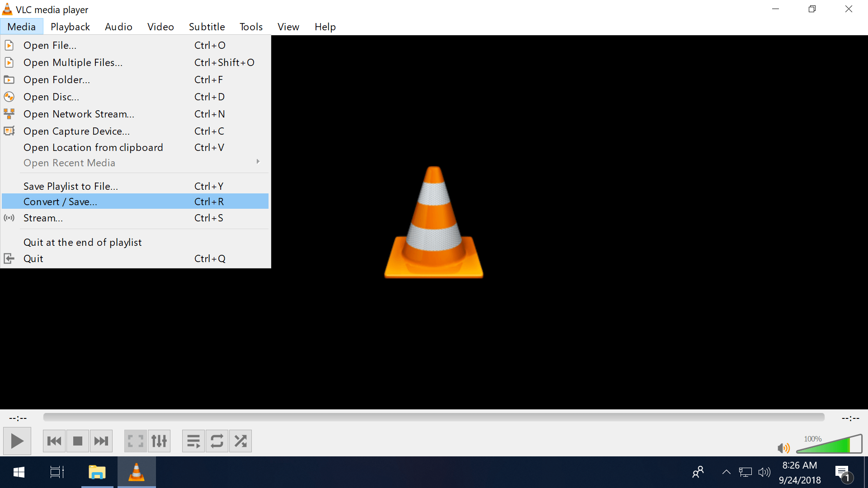868x488 pixels.
Task: Open the Tools menu
Action: pyautogui.click(x=251, y=27)
